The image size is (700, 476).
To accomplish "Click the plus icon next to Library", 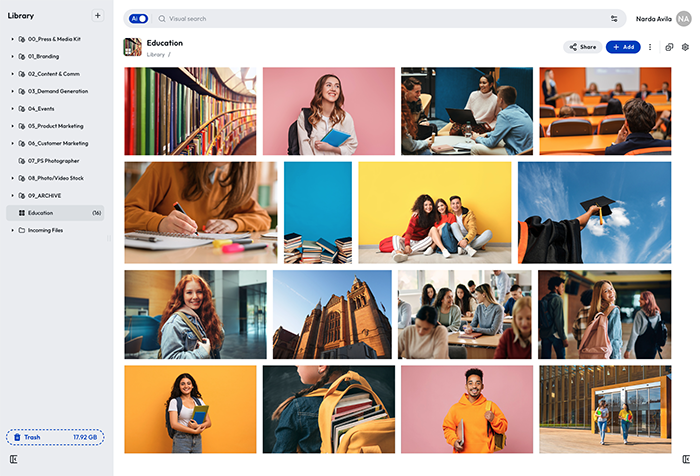I will [x=97, y=16].
